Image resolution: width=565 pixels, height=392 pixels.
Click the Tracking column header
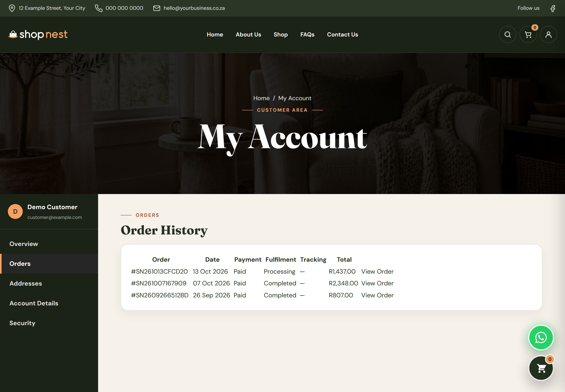coord(313,260)
